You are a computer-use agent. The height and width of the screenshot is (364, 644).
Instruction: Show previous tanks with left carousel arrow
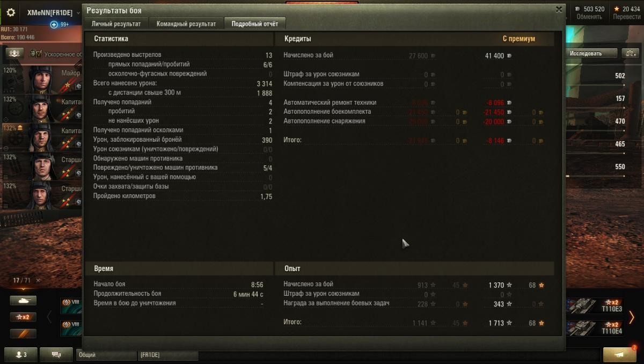[49, 317]
